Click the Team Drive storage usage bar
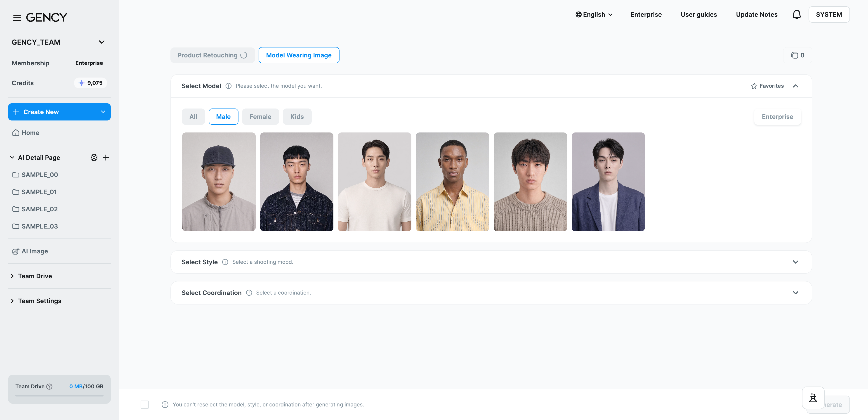The height and width of the screenshot is (420, 868). [x=59, y=395]
